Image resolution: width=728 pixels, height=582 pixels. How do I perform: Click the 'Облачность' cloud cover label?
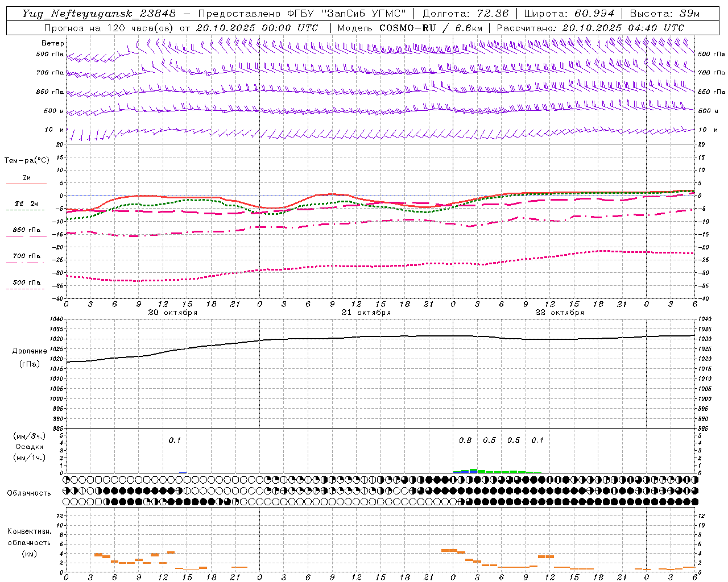pyautogui.click(x=29, y=493)
